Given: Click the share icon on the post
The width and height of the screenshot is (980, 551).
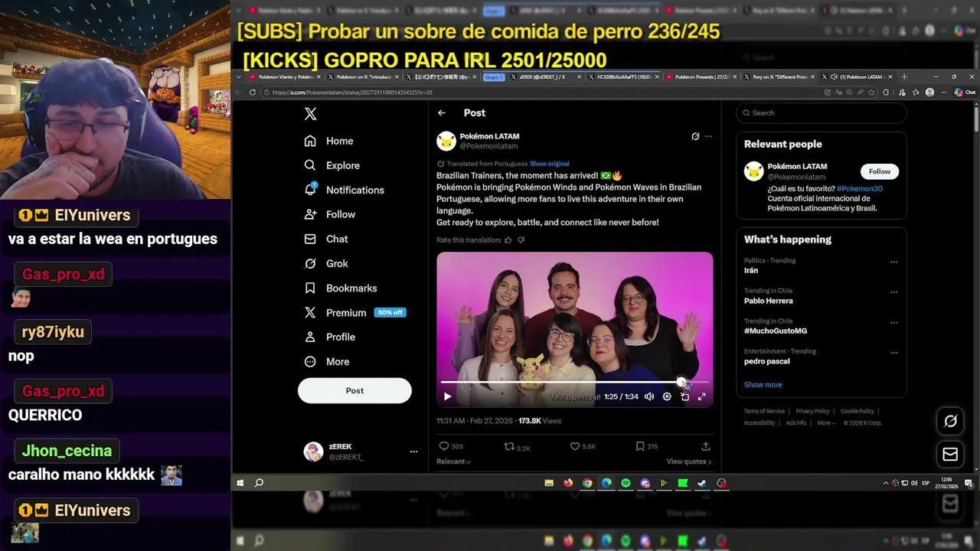Looking at the screenshot, I should [706, 446].
